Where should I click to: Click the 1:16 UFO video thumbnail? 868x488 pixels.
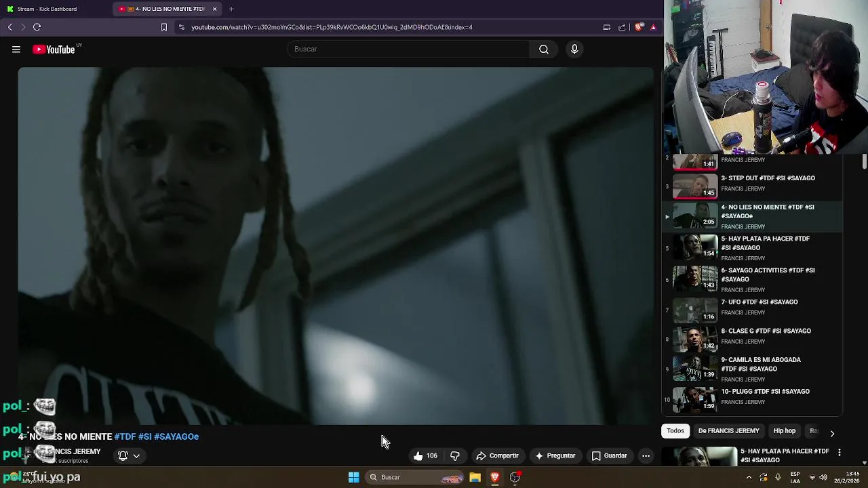coord(694,309)
